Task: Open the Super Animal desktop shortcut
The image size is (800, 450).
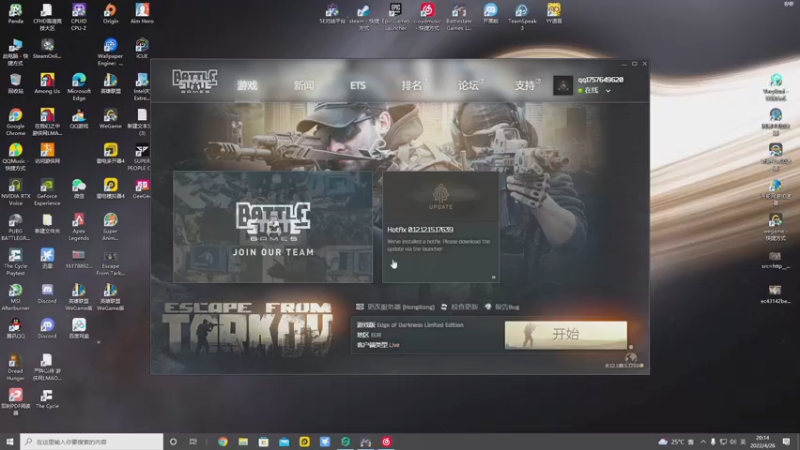Action: pyautogui.click(x=110, y=227)
